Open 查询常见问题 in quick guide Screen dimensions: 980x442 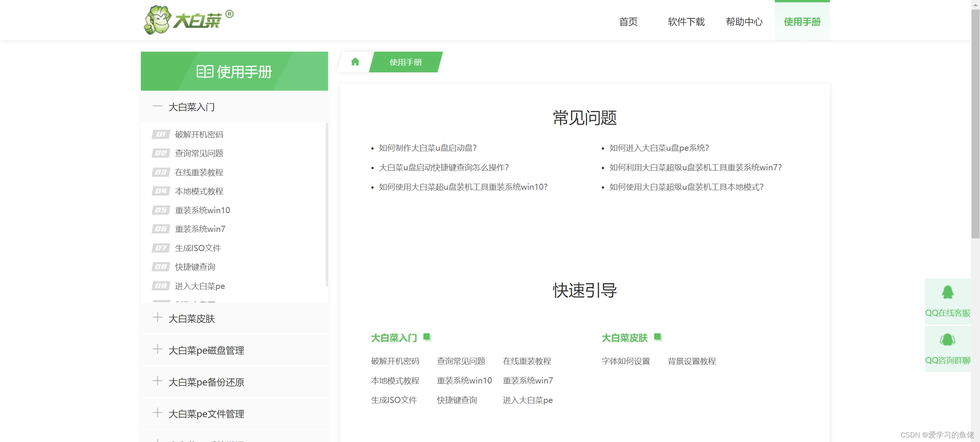[x=461, y=361]
